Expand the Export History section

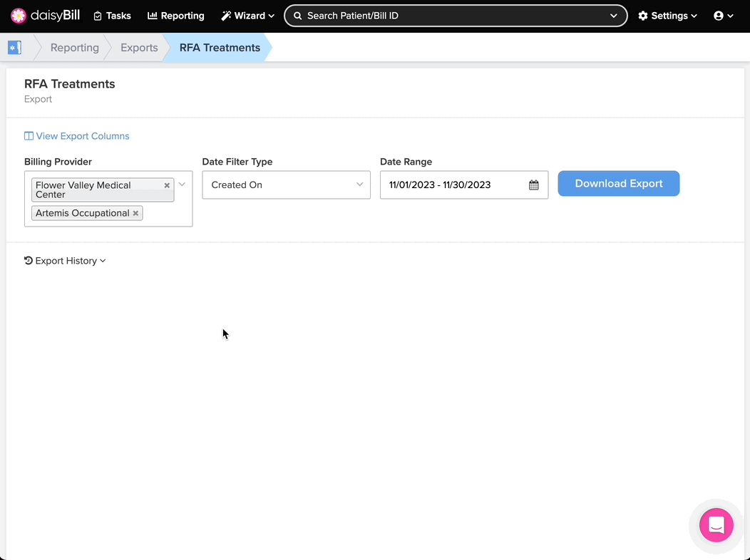pos(65,261)
